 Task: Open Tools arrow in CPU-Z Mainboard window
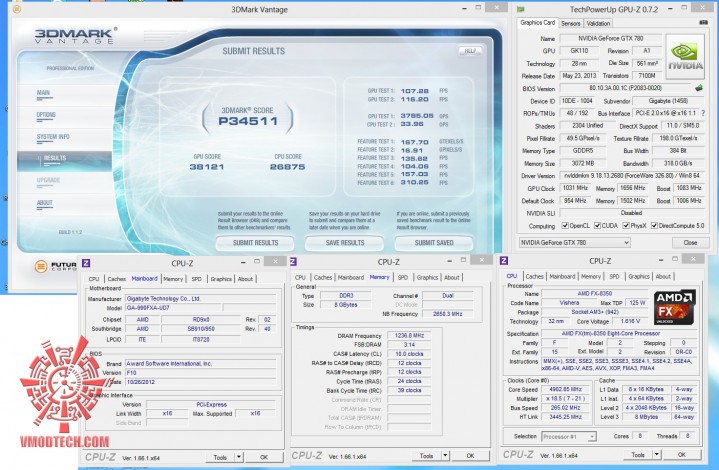[239, 457]
